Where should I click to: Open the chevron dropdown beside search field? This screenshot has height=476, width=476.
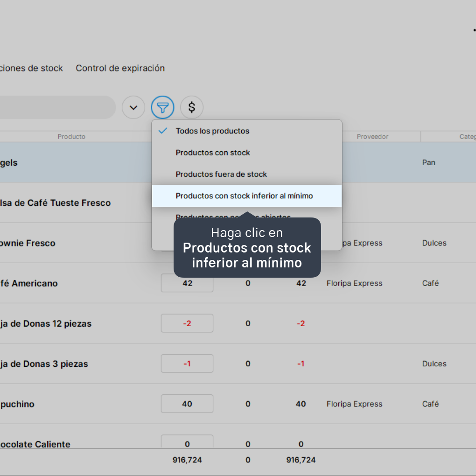point(133,107)
